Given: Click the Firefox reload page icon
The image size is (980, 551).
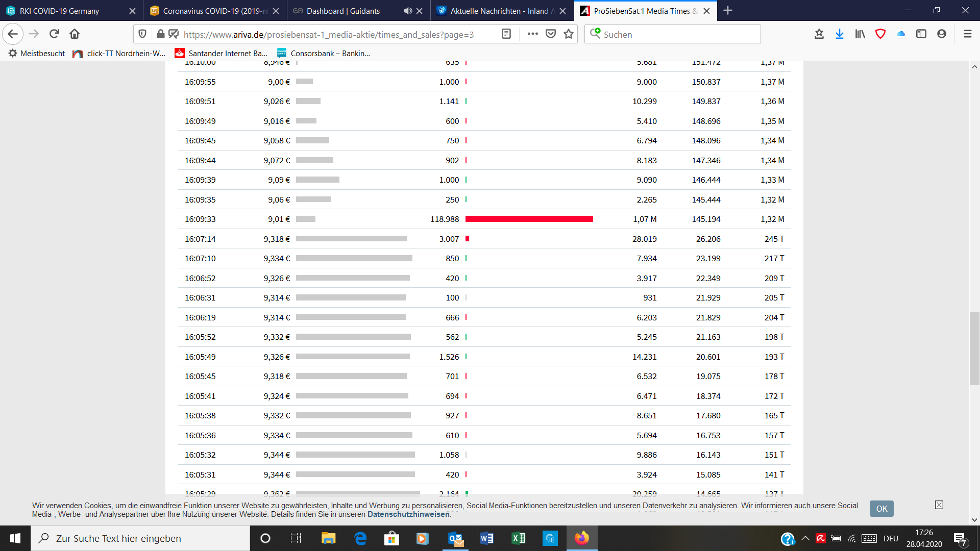Looking at the screenshot, I should pyautogui.click(x=54, y=34).
